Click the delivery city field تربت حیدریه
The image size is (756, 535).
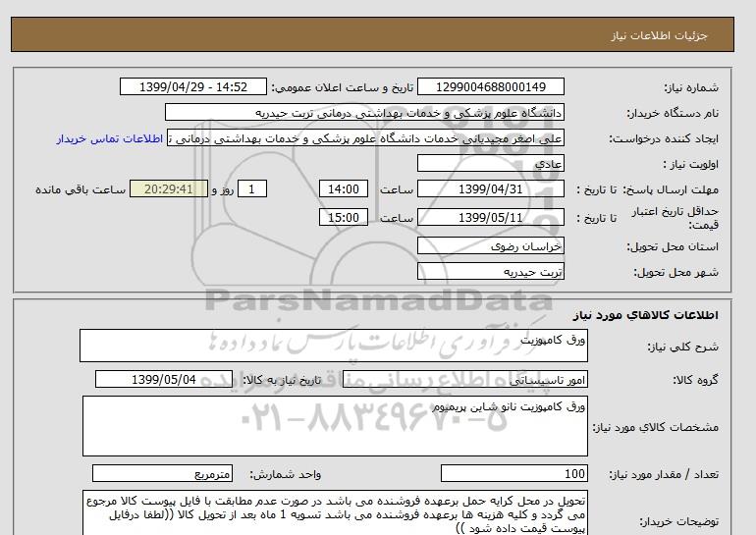click(490, 271)
